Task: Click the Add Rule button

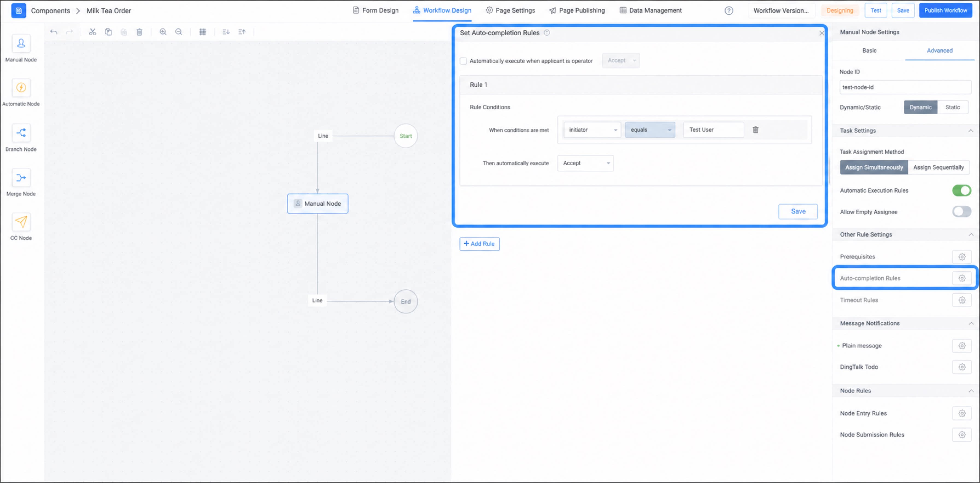Action: [x=479, y=244]
